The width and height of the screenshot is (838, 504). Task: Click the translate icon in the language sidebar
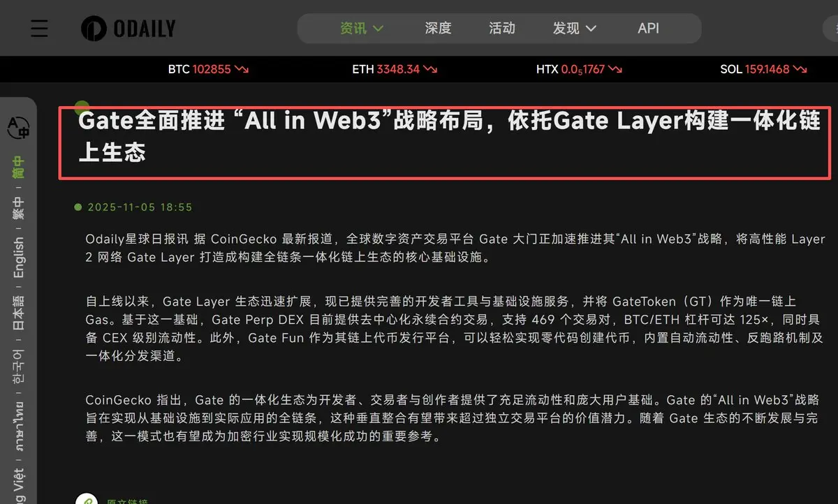(18, 127)
